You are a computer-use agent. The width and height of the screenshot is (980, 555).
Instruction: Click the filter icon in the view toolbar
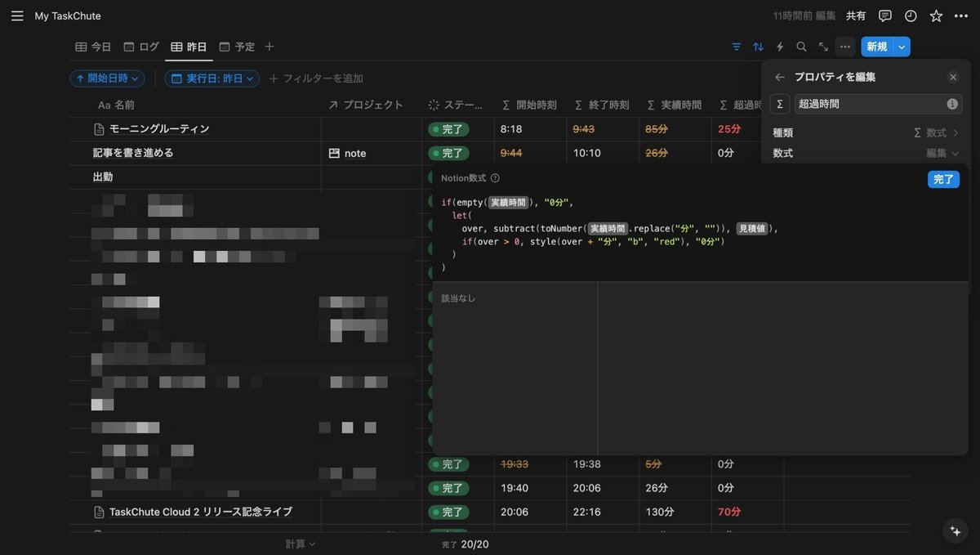coord(737,47)
